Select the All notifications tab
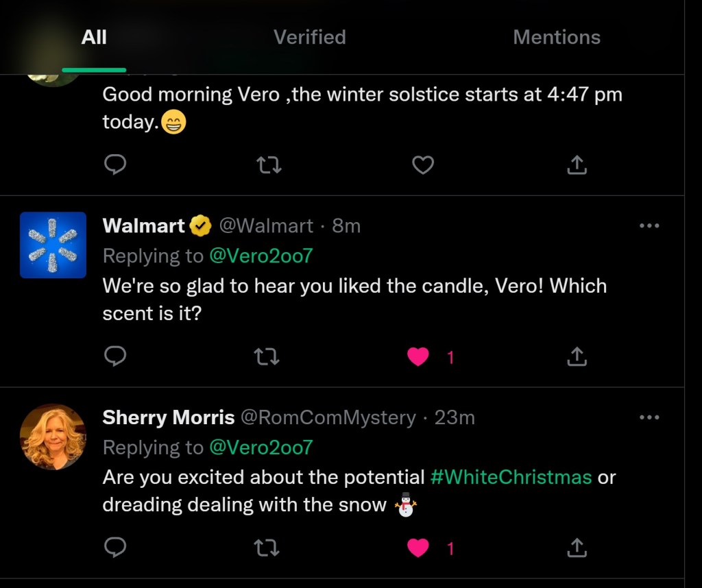 coord(94,37)
